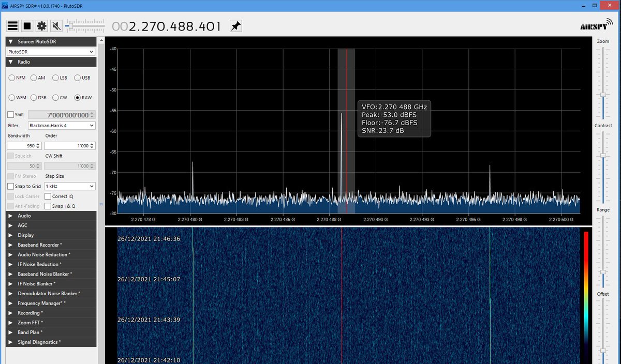Click the -55 dBFS scale label
The width and height of the screenshot is (621, 364).
click(113, 111)
